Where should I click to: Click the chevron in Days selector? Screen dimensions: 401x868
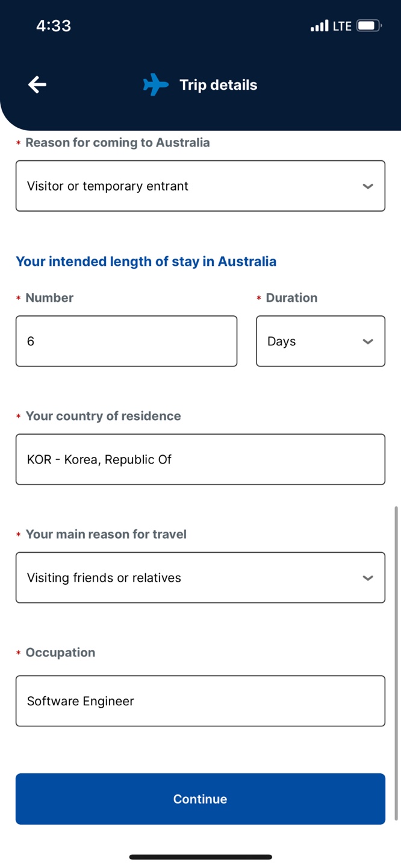pos(368,342)
